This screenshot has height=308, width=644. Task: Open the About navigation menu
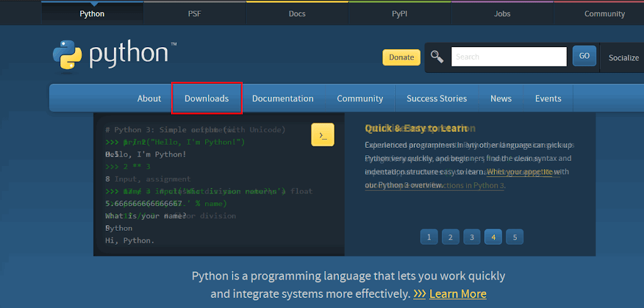[x=149, y=99]
